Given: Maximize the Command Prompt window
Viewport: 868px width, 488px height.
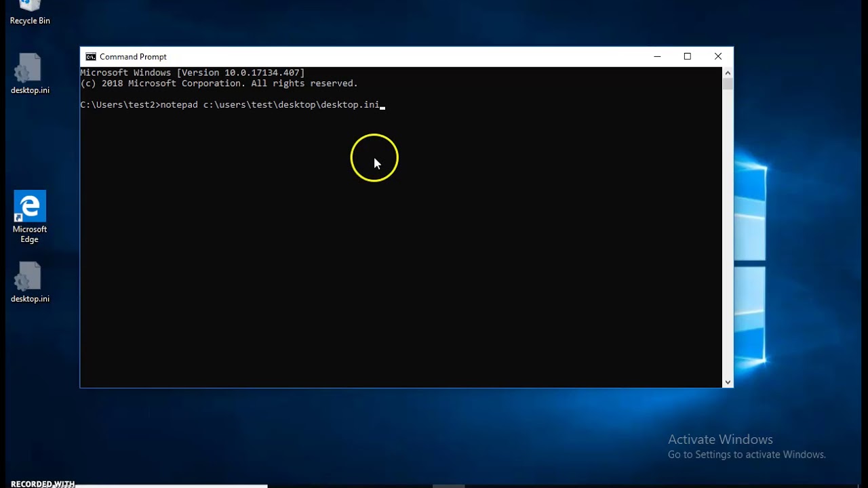Looking at the screenshot, I should [x=687, y=57].
